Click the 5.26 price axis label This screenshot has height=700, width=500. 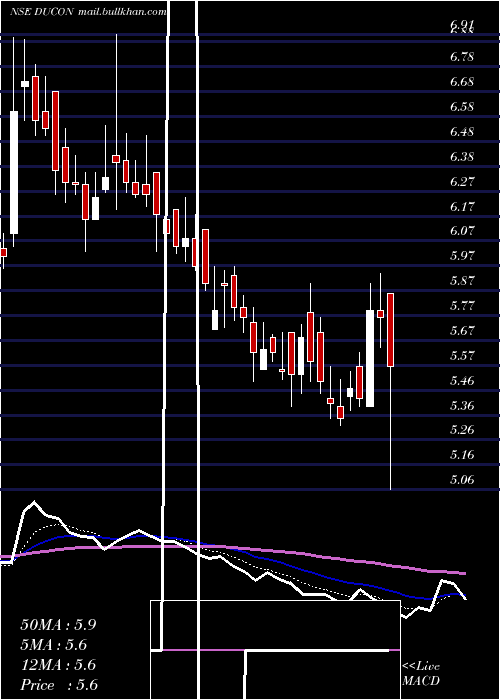[462, 430]
